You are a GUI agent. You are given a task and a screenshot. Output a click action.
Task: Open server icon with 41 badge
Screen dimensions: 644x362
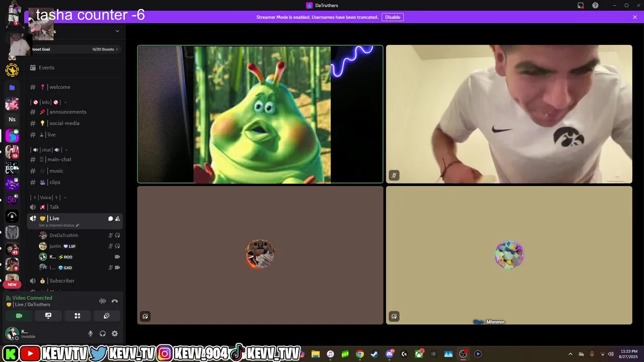click(x=12, y=248)
